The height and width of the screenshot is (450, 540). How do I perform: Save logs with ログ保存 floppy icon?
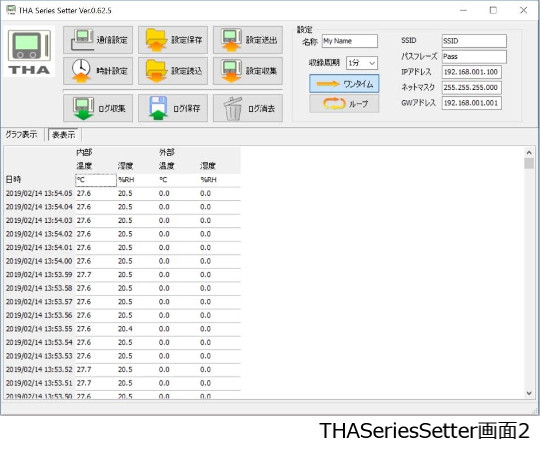tap(173, 108)
